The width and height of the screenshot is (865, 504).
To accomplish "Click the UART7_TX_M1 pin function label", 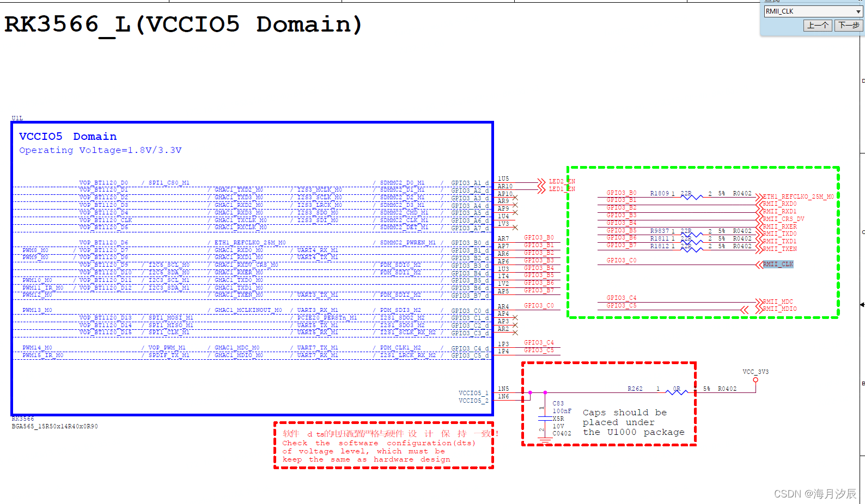I will click(318, 348).
